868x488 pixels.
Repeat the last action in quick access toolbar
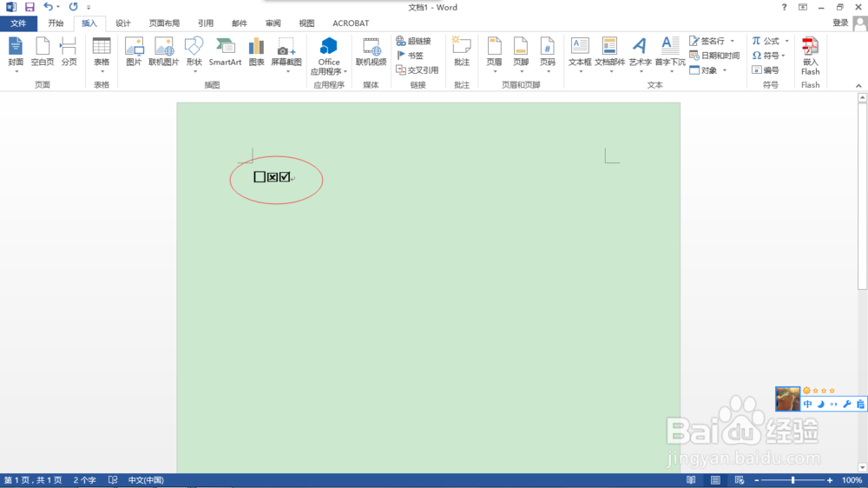pos(73,7)
